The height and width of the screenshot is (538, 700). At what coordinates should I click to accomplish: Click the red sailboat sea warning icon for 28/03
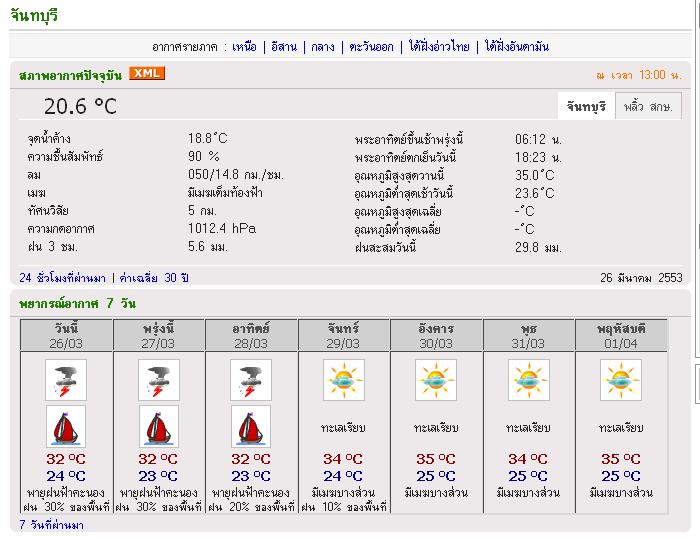point(251,426)
